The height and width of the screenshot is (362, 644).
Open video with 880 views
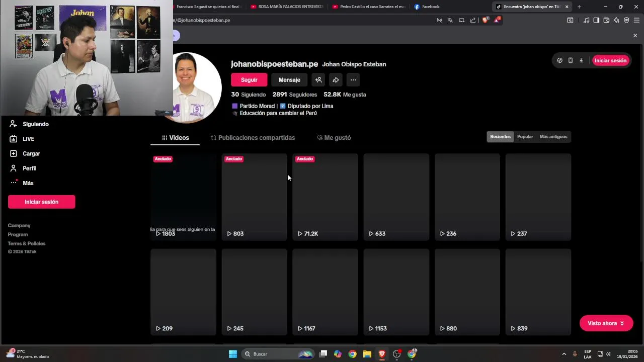467,292
